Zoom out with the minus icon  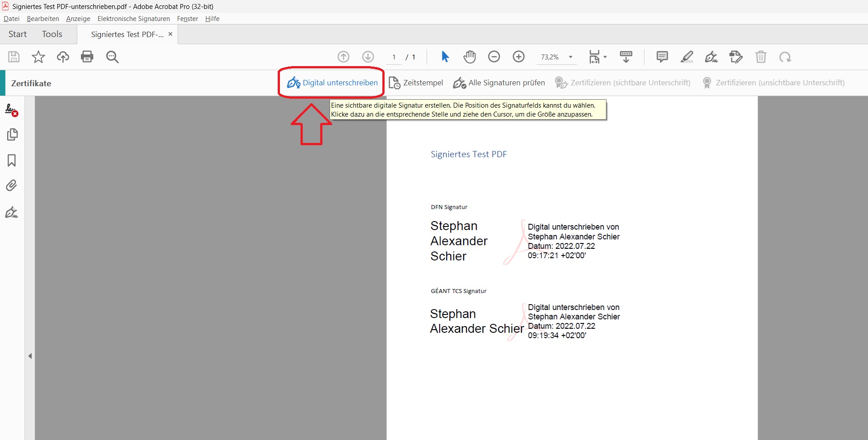point(494,57)
